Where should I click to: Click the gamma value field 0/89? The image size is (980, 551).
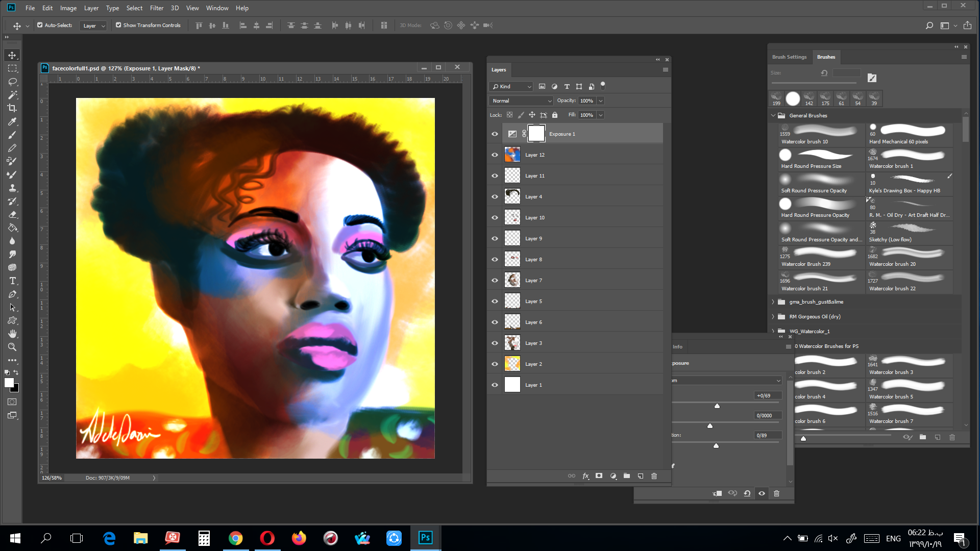pyautogui.click(x=768, y=435)
